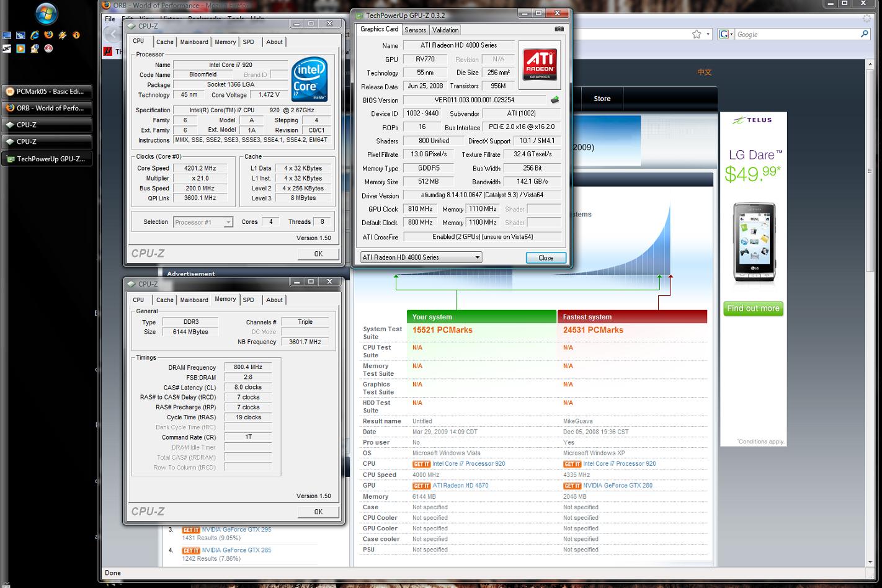Switch site language with the 中文 link
Screen dimensions: 882x588
(x=704, y=73)
